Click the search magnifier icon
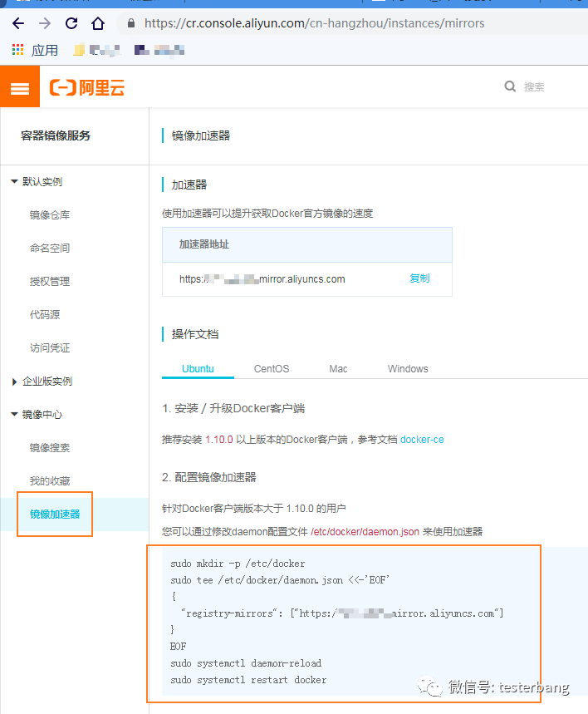This screenshot has width=588, height=714. pyautogui.click(x=510, y=86)
